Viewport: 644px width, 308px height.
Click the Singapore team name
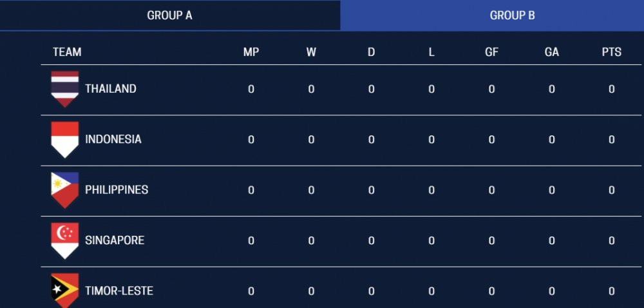pyautogui.click(x=115, y=240)
